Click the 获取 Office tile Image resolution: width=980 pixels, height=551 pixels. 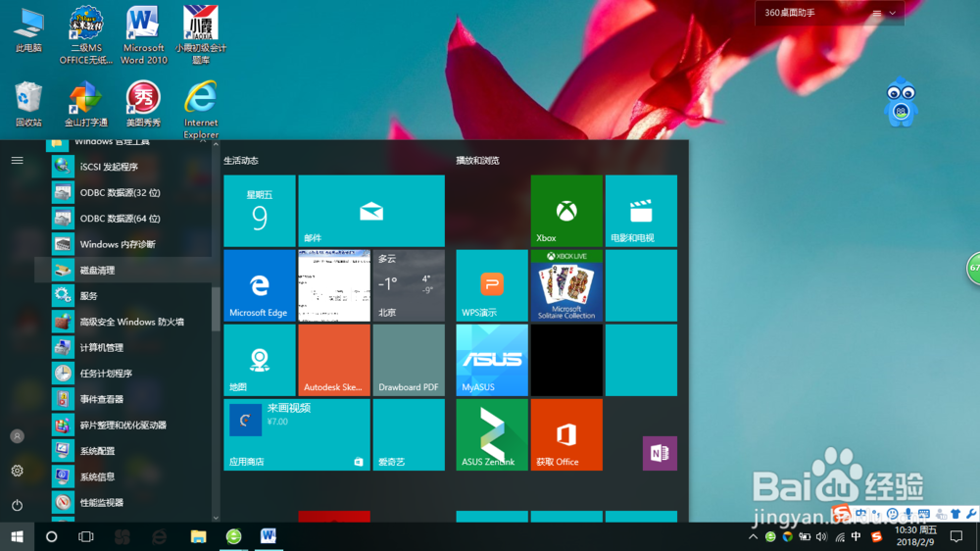click(x=566, y=434)
